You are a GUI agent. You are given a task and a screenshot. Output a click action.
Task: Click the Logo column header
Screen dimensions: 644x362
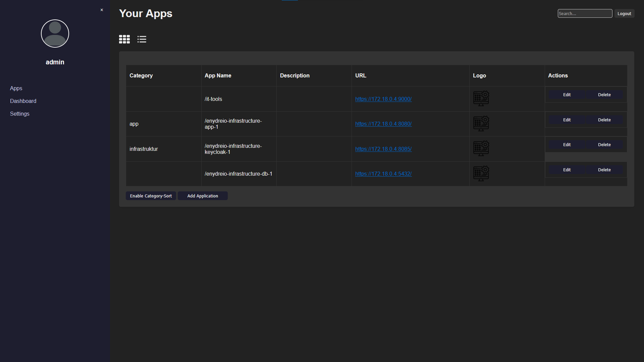coord(507,75)
